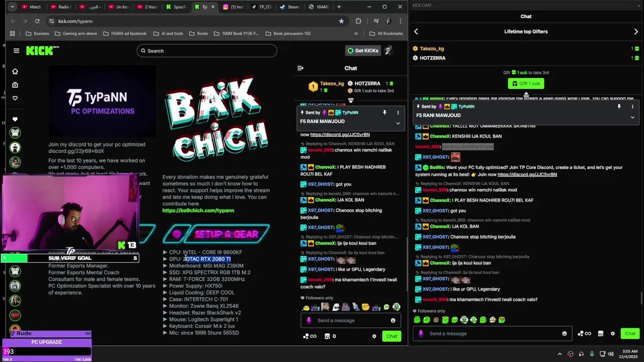Expand pinned message in Kick Chat popout
The height and width of the screenshot is (362, 644).
(632, 117)
